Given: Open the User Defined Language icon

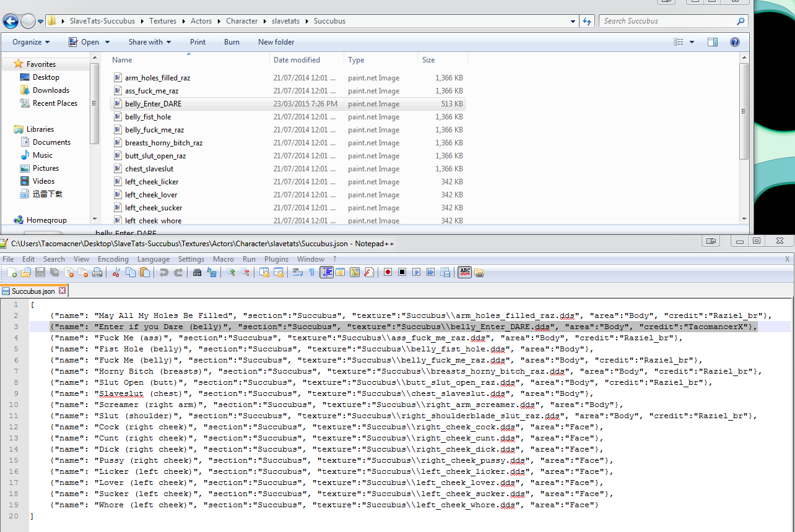Looking at the screenshot, I should click(x=340, y=272).
